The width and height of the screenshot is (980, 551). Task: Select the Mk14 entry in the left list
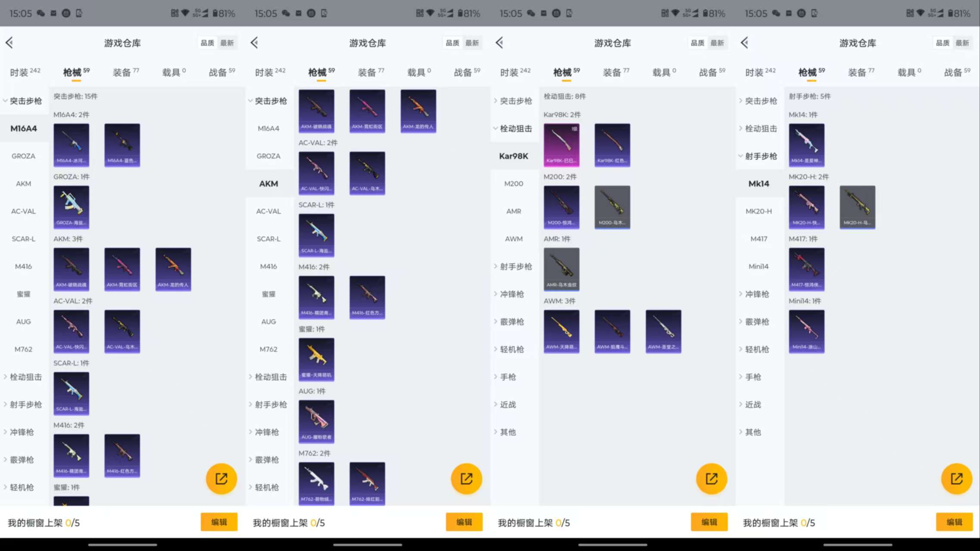point(759,183)
